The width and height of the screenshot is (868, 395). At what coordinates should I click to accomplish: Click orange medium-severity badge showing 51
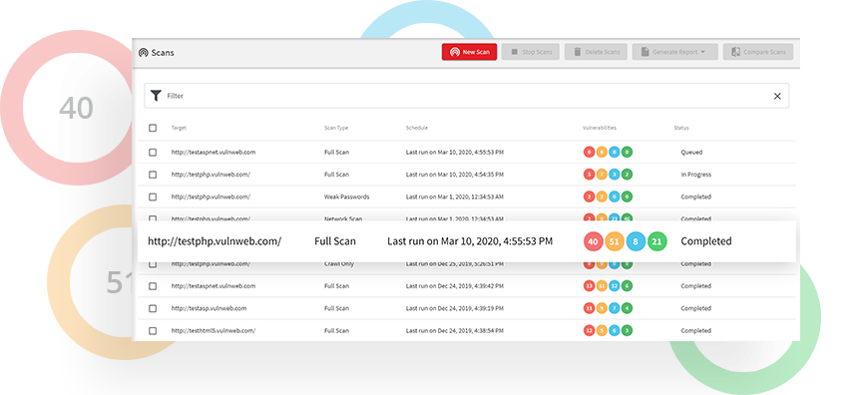615,241
